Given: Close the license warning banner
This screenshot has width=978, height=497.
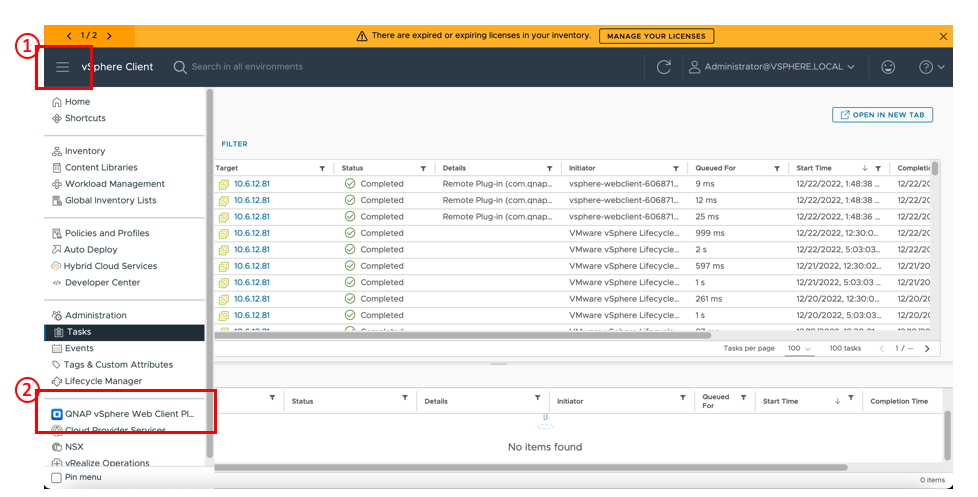Looking at the screenshot, I should [943, 36].
